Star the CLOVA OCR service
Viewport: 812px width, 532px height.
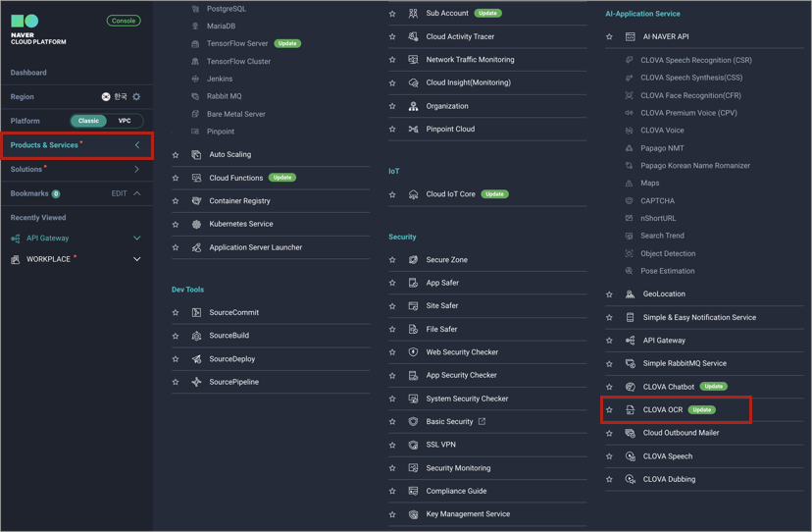click(x=609, y=410)
